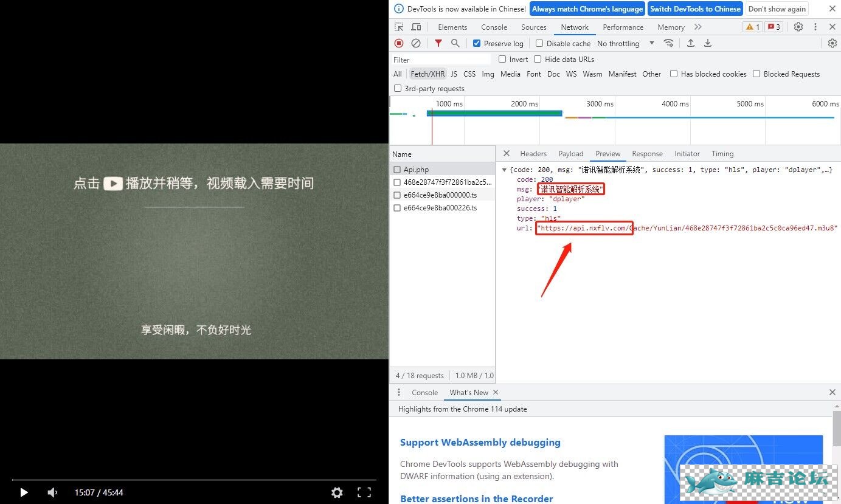This screenshot has height=504, width=841.
Task: Focus the network Filter input field
Action: (x=441, y=59)
